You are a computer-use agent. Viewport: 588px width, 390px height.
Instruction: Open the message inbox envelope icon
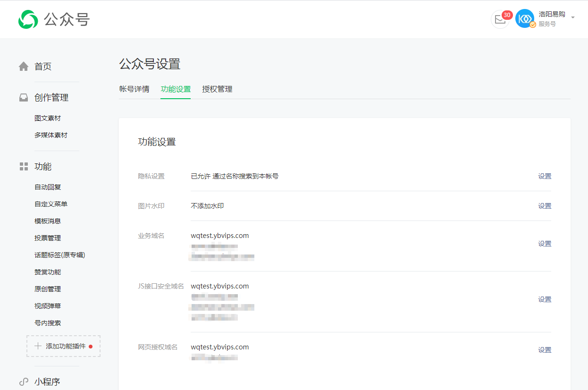(500, 20)
